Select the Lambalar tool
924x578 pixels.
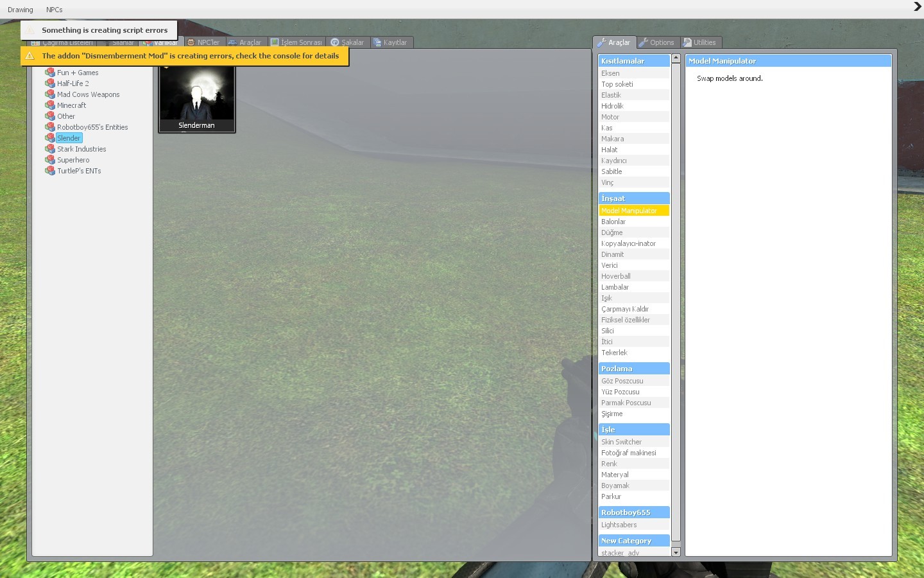[x=634, y=287]
